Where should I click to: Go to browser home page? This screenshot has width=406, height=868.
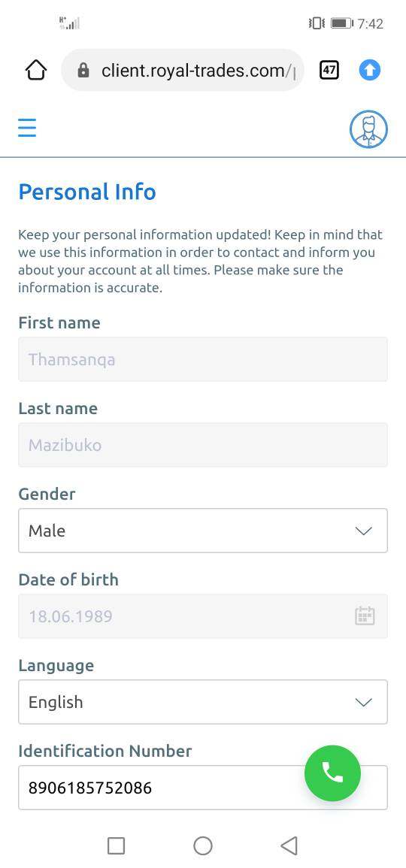tap(36, 71)
